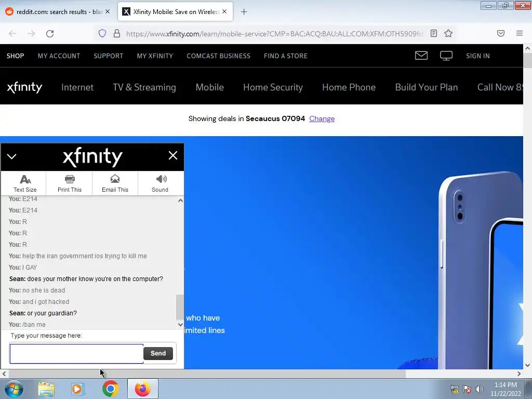This screenshot has height=399, width=532.
Task: Click the Firefox back arrow
Action: click(12, 34)
